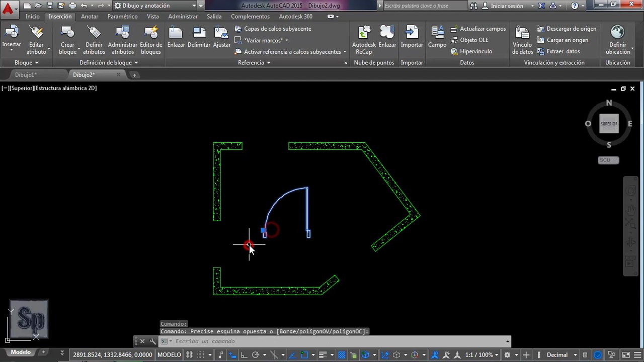Open Vínculo de datos tool

coord(522,32)
